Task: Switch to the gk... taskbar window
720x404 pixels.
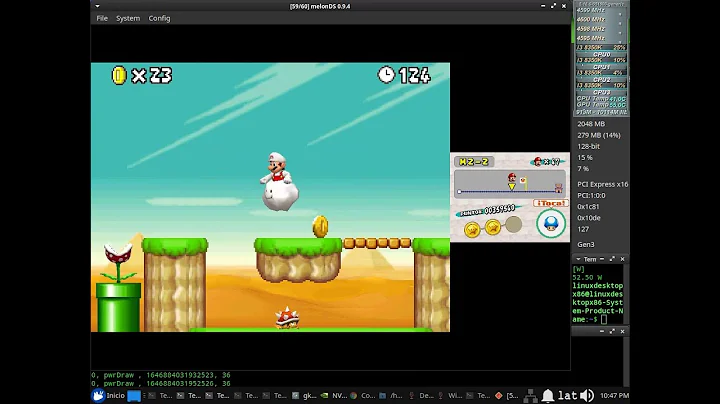Action: pos(304,395)
